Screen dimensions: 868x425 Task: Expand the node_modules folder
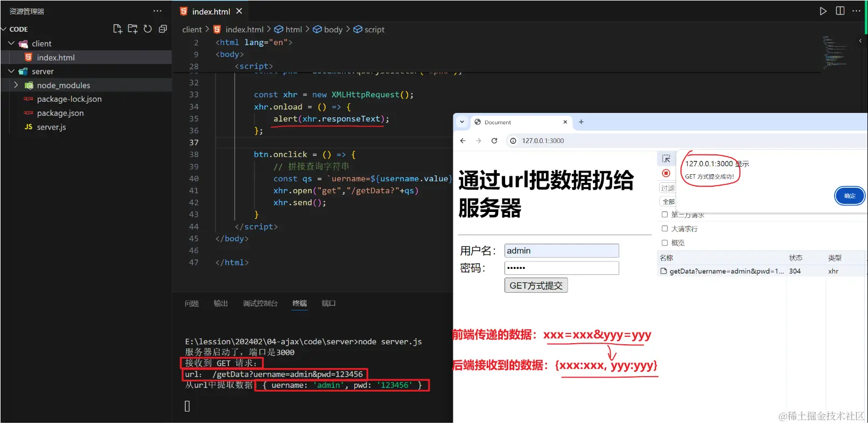coord(16,86)
